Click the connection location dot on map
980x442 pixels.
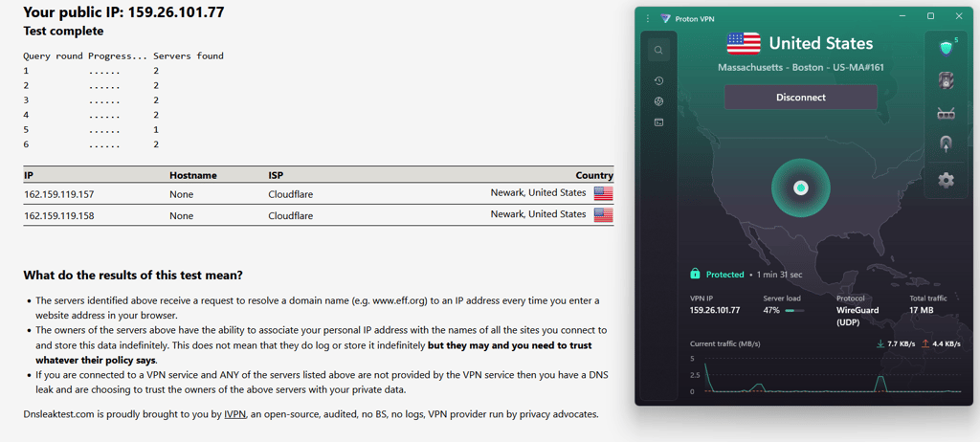coord(801,188)
